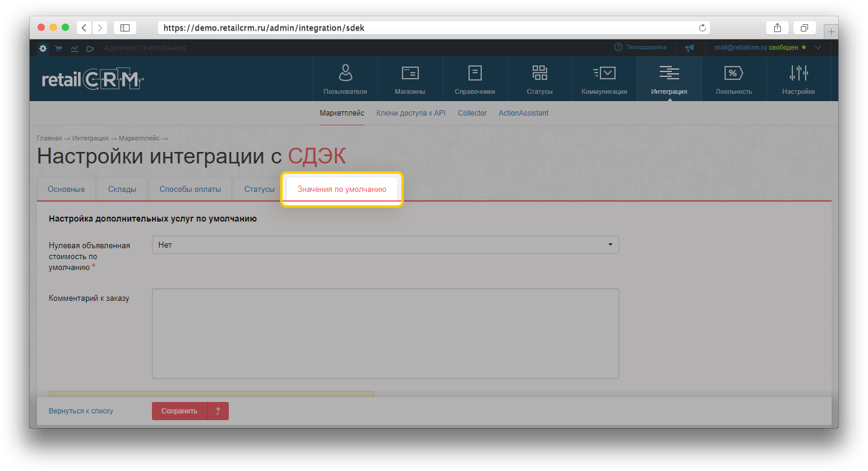Switch to the Способы оплаты tab

190,189
